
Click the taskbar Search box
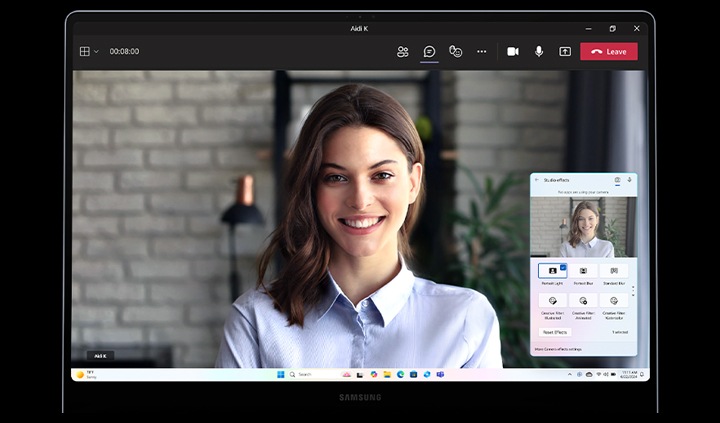point(303,374)
